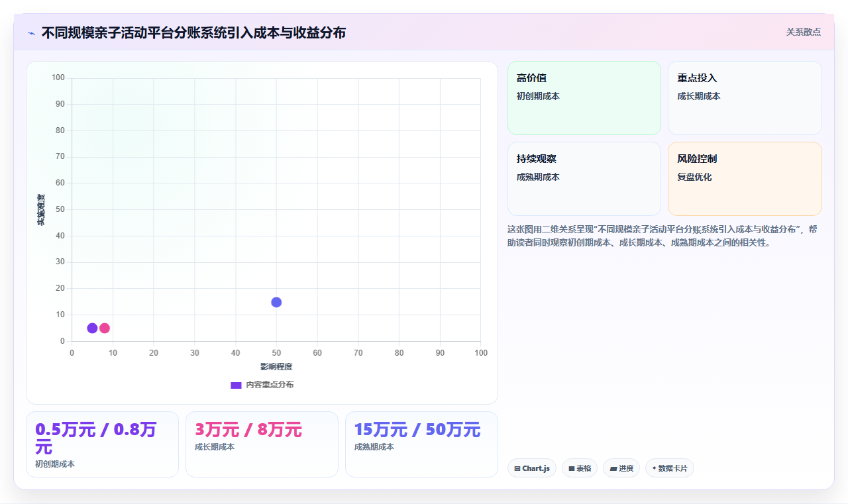Click the 内容重点分布 legend label

point(270,385)
